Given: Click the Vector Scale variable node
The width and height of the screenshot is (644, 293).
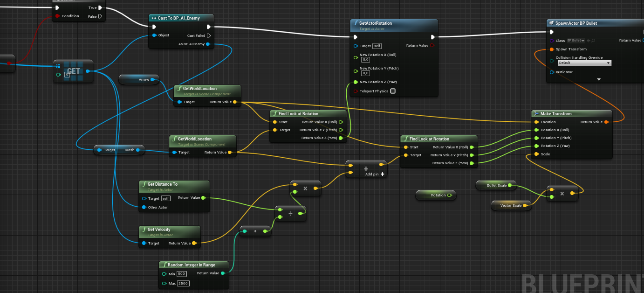Looking at the screenshot, I should 511,205.
